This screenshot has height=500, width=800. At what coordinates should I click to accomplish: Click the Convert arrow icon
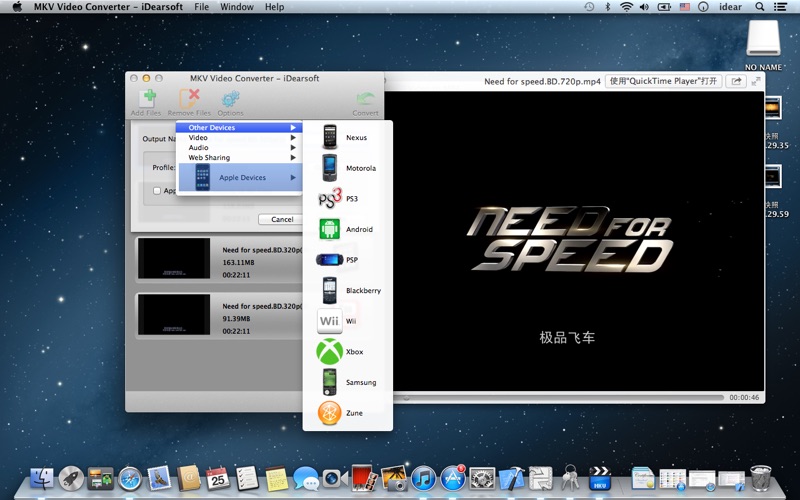[365, 99]
